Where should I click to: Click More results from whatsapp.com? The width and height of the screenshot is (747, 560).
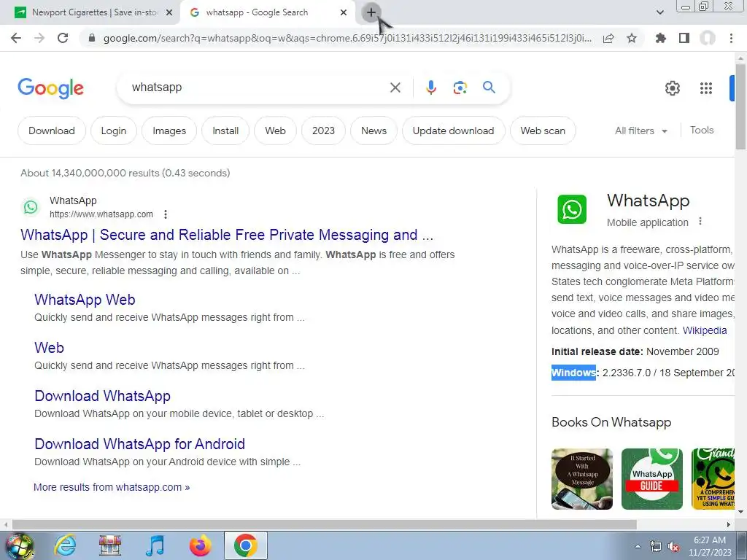coord(112,487)
